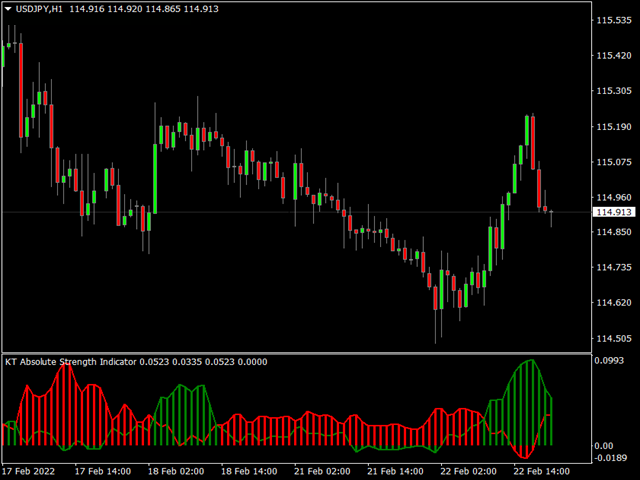Select the 115.535 price axis label

613,20
